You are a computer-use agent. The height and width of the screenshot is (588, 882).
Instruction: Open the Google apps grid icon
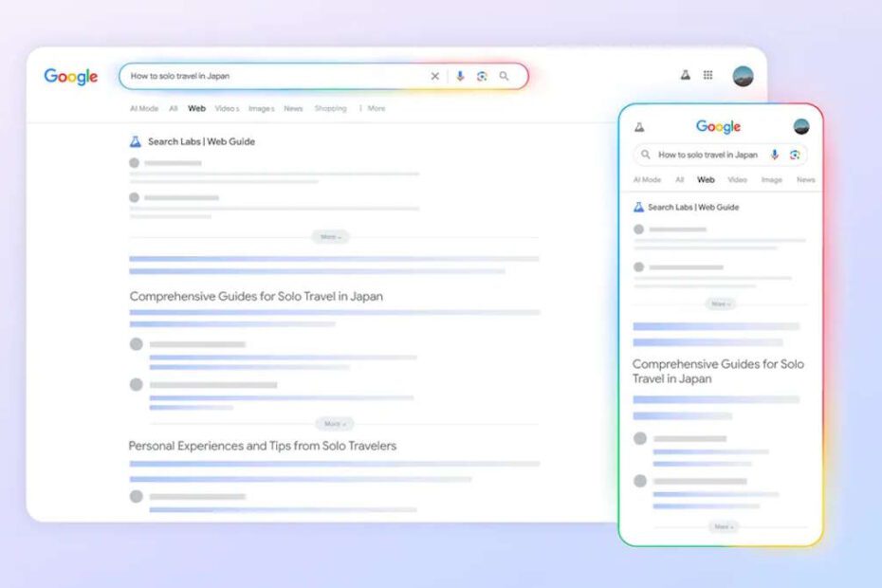pos(707,75)
